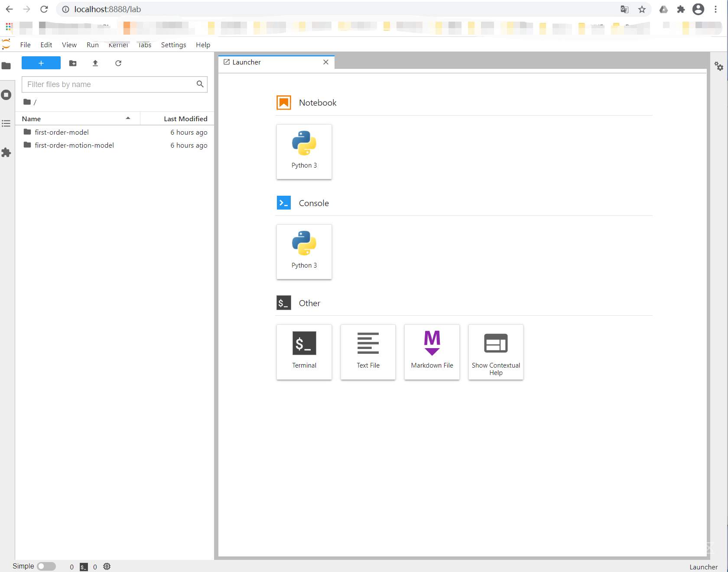Open the Chrome profile avatar
This screenshot has width=728, height=572.
click(698, 9)
